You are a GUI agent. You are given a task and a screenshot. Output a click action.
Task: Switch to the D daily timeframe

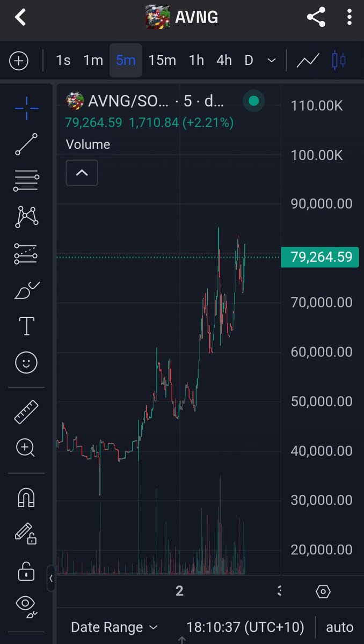coord(249,60)
